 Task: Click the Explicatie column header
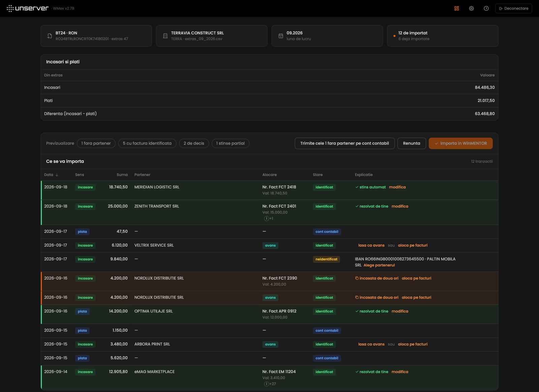364,175
